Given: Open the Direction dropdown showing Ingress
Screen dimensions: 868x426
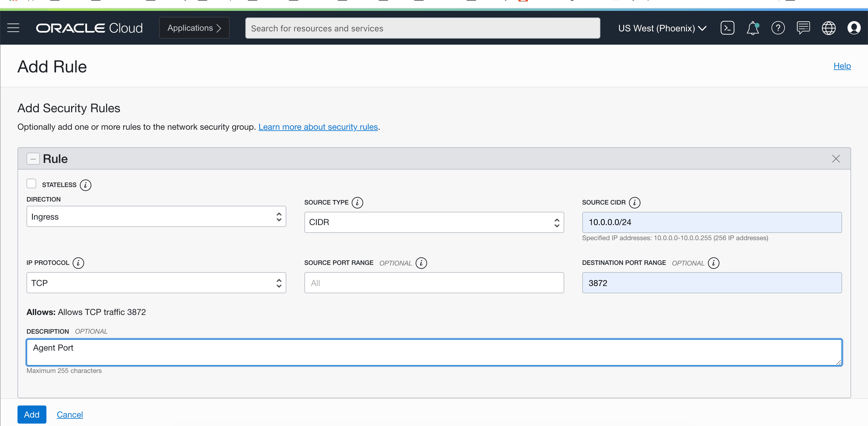Looking at the screenshot, I should pos(156,217).
